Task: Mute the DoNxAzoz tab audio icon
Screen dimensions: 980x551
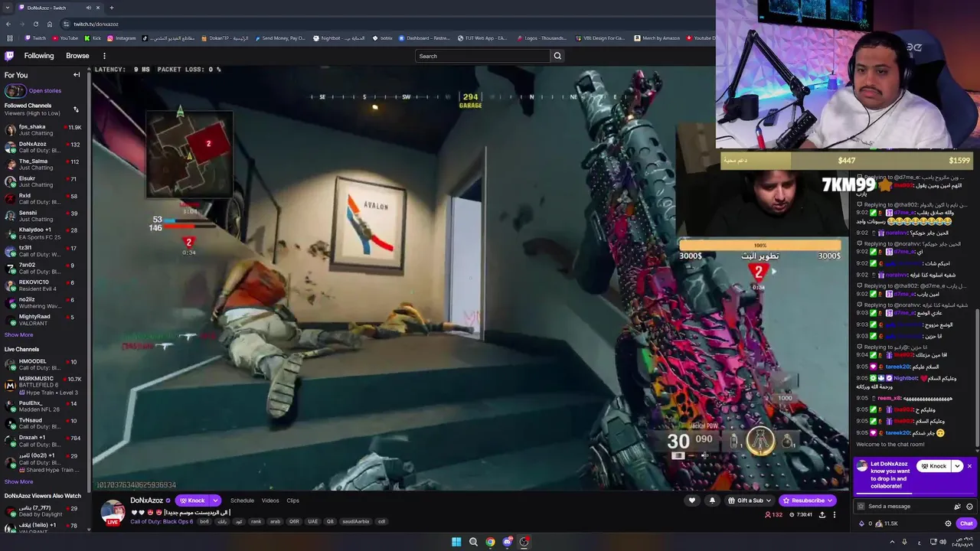Action: [x=87, y=8]
